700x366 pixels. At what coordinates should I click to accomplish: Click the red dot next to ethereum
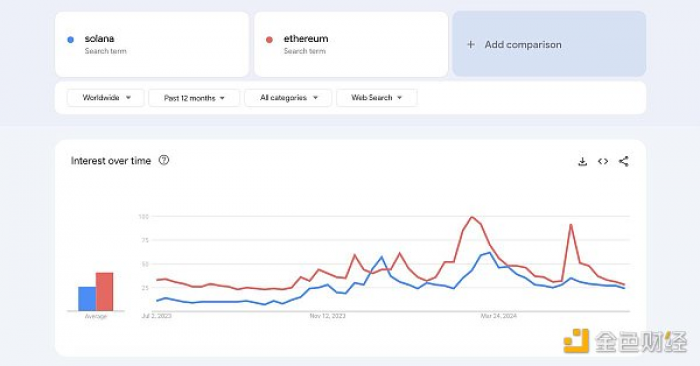[x=269, y=40]
